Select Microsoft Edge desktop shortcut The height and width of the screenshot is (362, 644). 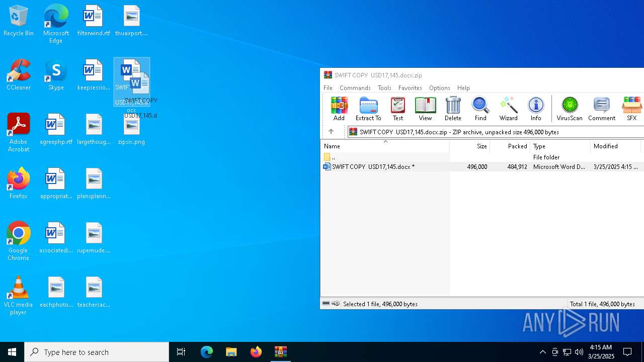[56, 24]
